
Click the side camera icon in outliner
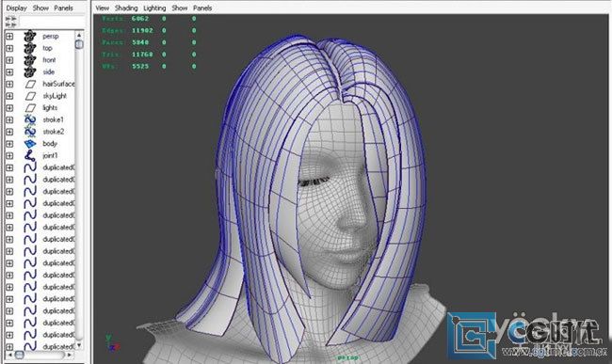click(x=30, y=72)
